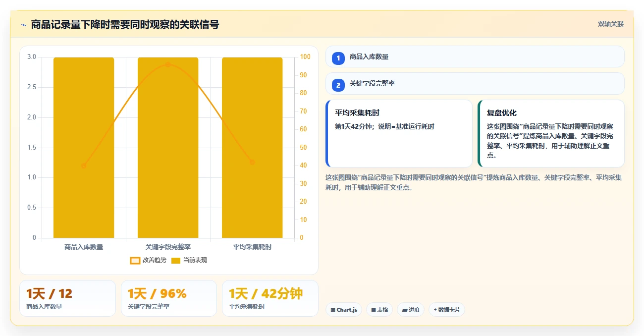Click the 1天 / 12 stat card
The image size is (644, 336).
tap(67, 298)
